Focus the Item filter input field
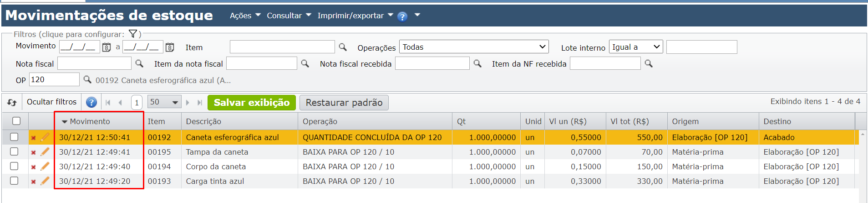This screenshot has height=203, width=868. 282,47
